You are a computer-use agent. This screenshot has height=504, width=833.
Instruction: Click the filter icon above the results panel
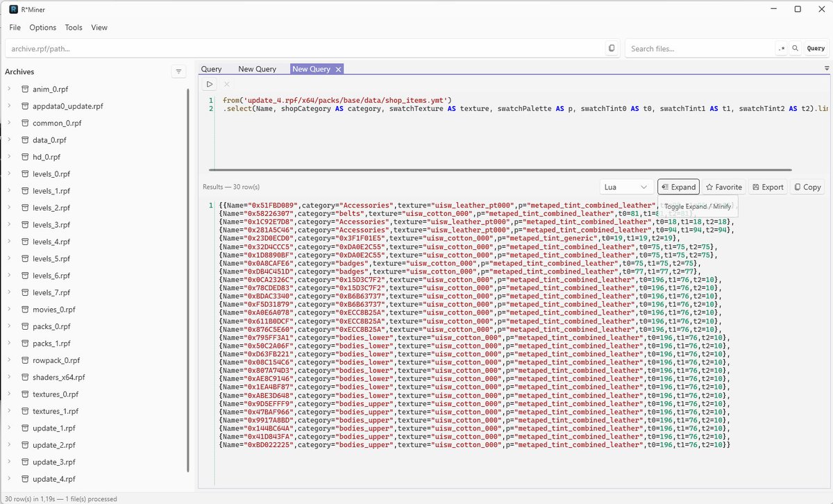827,68
